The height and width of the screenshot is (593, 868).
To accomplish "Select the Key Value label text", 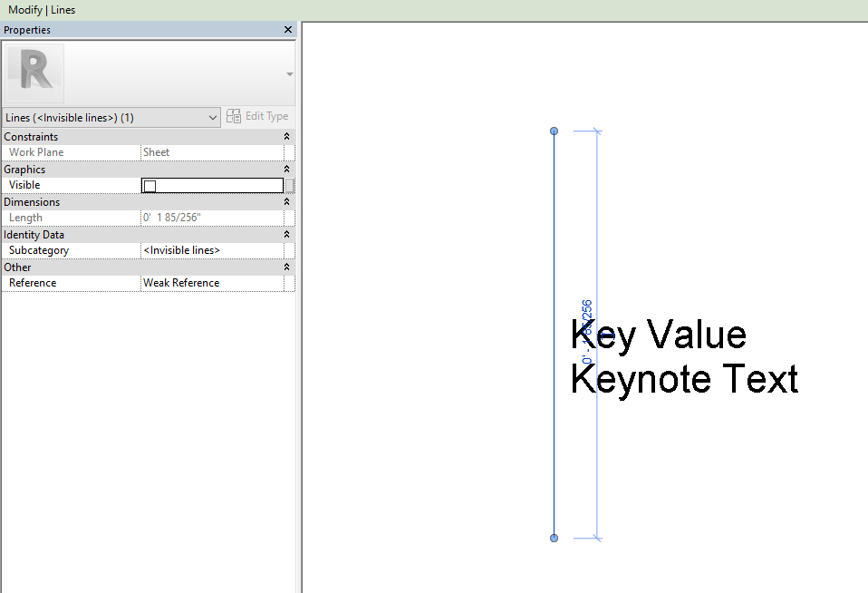I will point(658,335).
